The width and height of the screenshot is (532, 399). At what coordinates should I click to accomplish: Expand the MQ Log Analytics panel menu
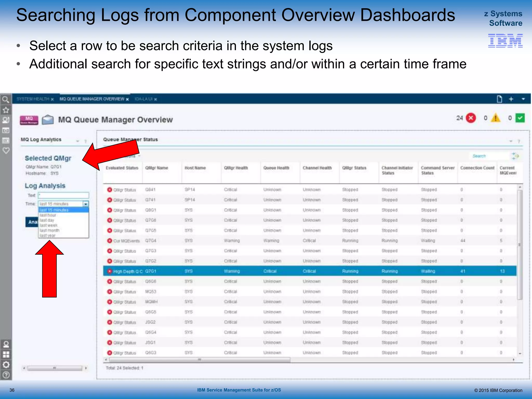(77, 141)
